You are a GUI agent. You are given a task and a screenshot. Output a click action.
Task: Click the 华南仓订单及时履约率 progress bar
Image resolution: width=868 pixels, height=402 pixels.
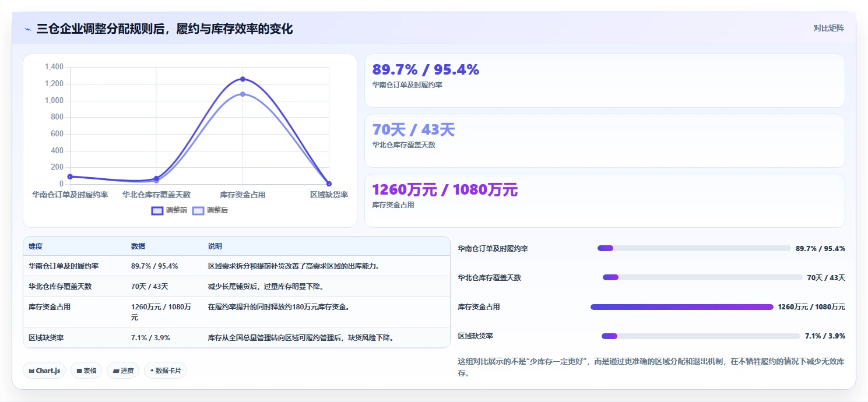tap(694, 248)
